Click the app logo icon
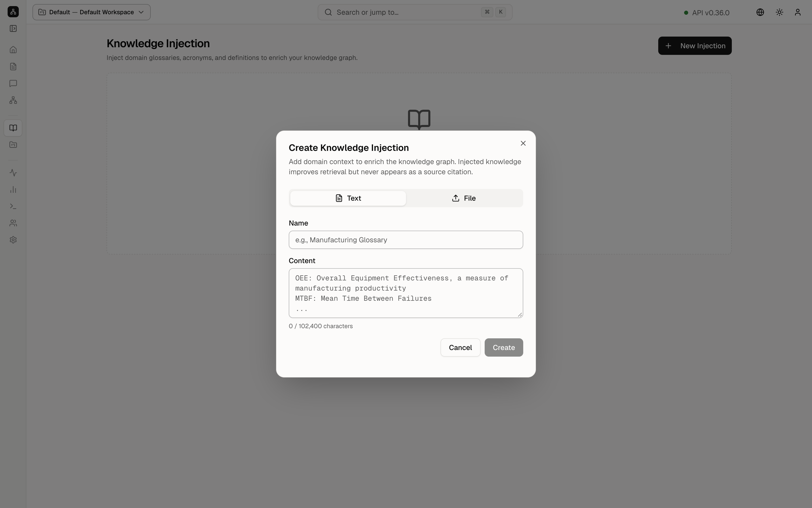 click(13, 12)
